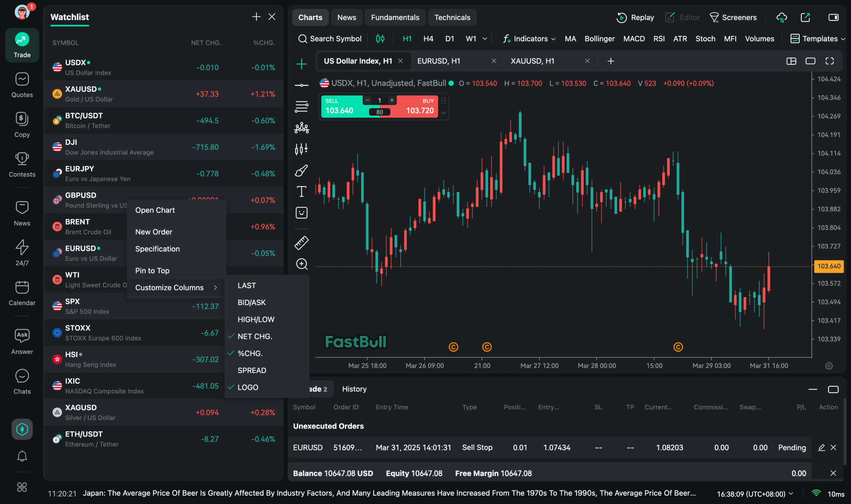Open chart settings gear icon
Screen dimensions: 851x504
click(x=829, y=366)
